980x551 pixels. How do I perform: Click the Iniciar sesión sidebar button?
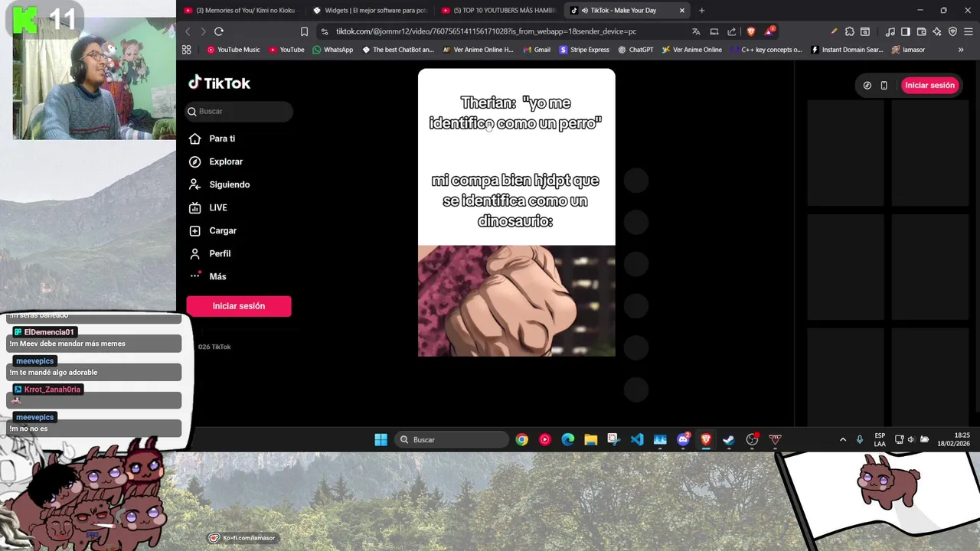pyautogui.click(x=239, y=306)
